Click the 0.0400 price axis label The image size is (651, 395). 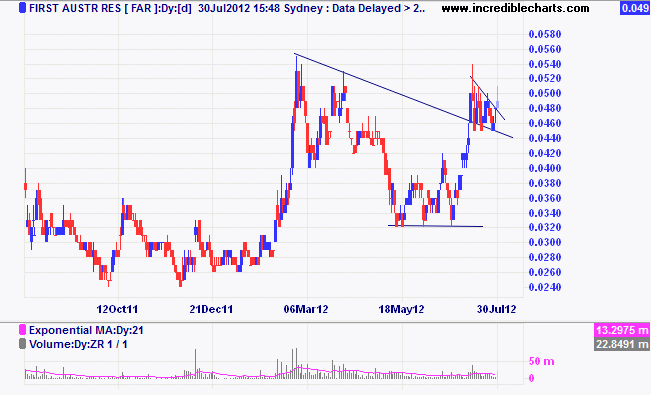point(545,168)
